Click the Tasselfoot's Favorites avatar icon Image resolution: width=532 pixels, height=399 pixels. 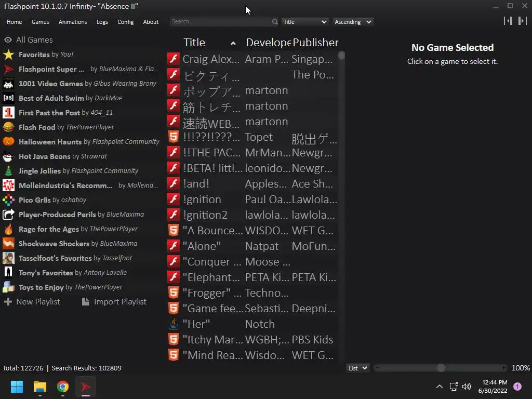[8, 258]
